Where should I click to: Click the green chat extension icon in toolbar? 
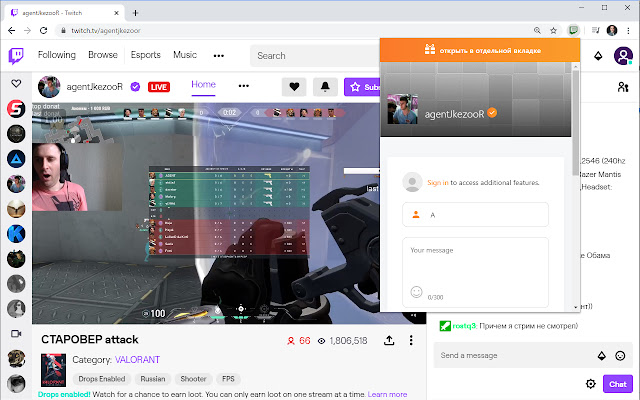click(573, 30)
